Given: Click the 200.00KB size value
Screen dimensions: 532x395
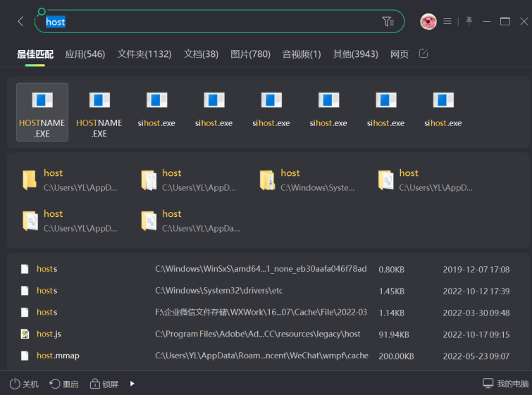Looking at the screenshot, I should click(396, 356).
